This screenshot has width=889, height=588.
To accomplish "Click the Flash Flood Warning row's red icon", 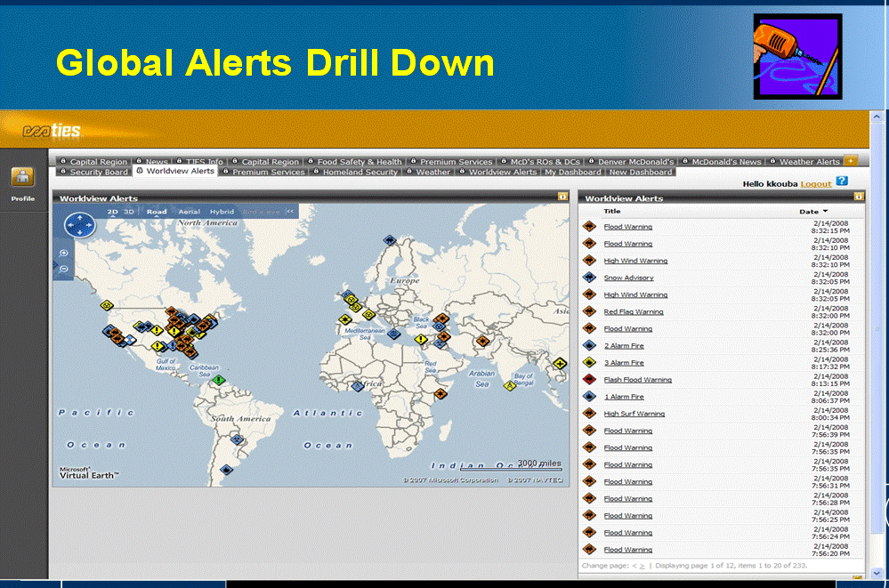I will click(590, 379).
